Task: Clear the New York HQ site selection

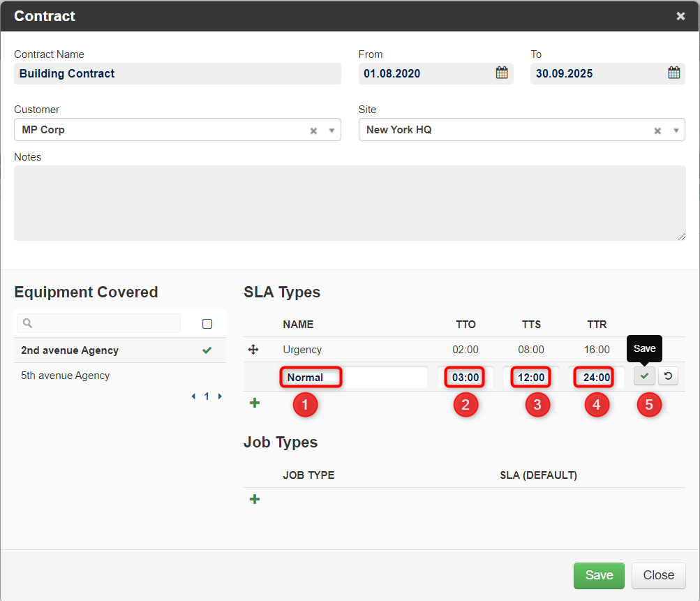Action: [657, 131]
